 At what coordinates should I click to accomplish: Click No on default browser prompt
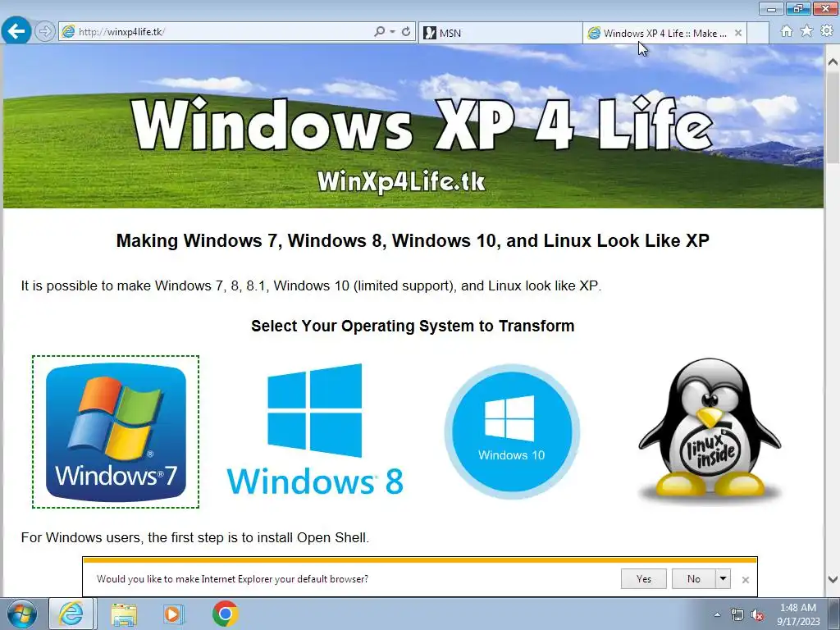click(x=694, y=579)
